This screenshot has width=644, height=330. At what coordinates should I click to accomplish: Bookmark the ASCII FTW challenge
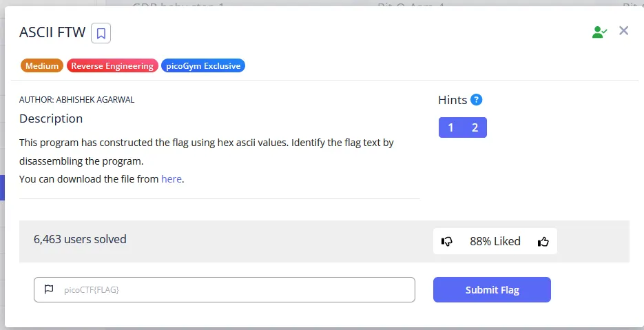(101, 33)
